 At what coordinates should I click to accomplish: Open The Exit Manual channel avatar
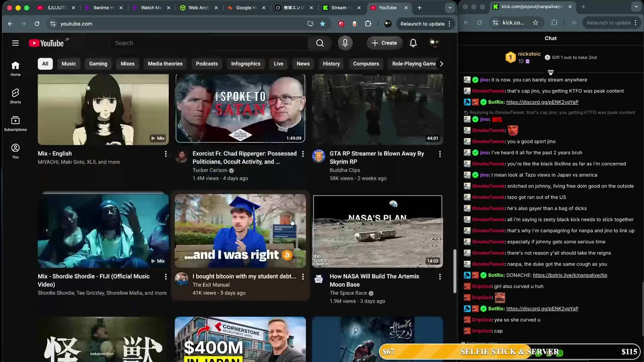182,279
